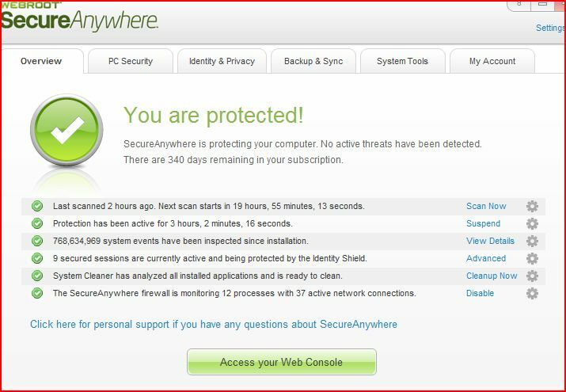This screenshot has height=392, width=566.
Task: Click Access your Web Console button
Action: pos(282,362)
